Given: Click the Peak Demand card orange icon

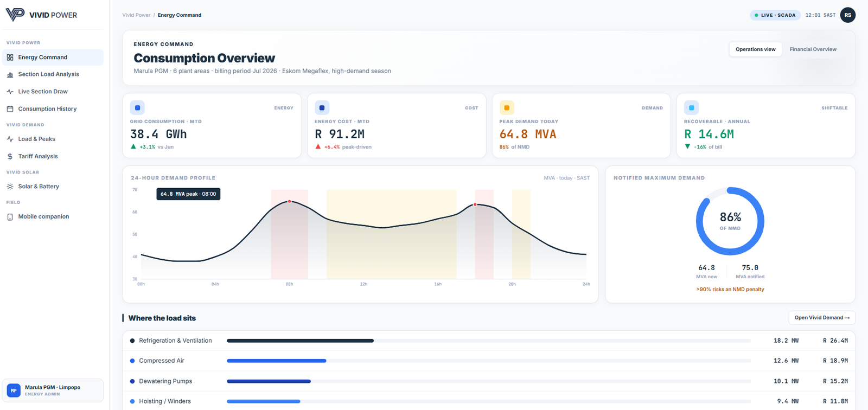Looking at the screenshot, I should coord(507,107).
